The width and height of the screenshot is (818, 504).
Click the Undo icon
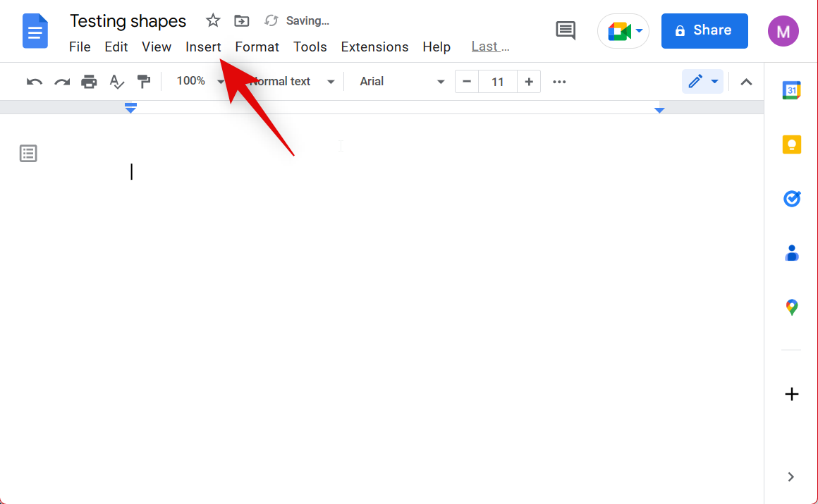(x=35, y=82)
